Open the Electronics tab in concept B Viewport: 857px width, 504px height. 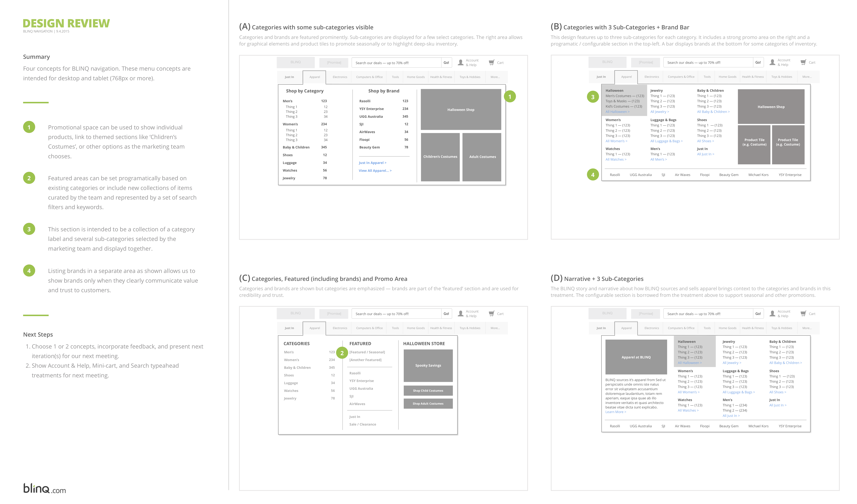pos(652,77)
